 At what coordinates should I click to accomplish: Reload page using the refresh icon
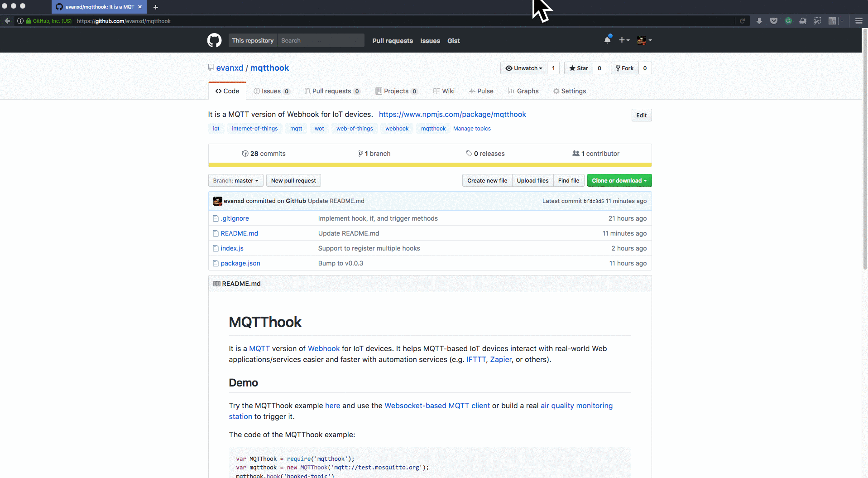click(x=742, y=21)
